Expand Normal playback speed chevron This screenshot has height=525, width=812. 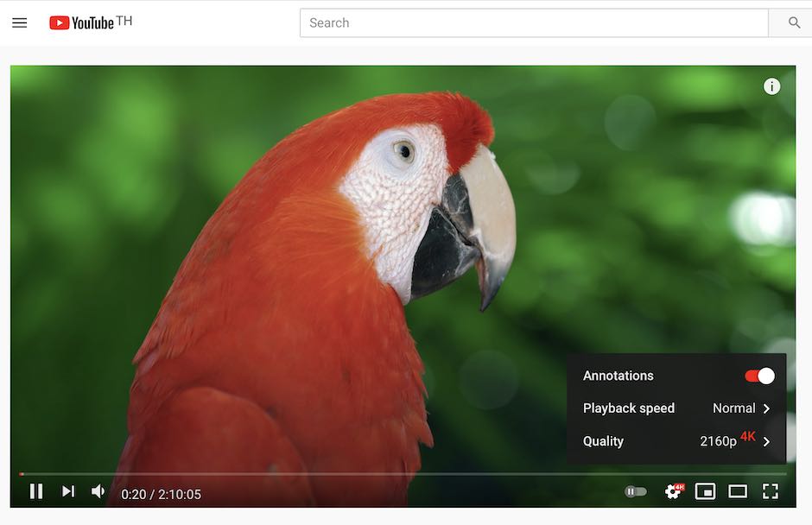point(766,408)
